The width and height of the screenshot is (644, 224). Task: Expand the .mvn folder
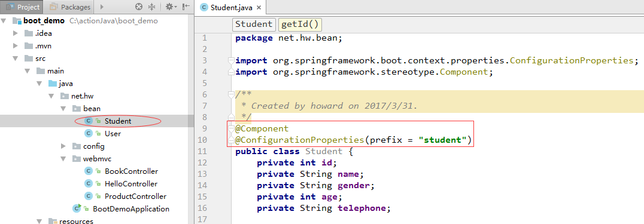(x=16, y=46)
